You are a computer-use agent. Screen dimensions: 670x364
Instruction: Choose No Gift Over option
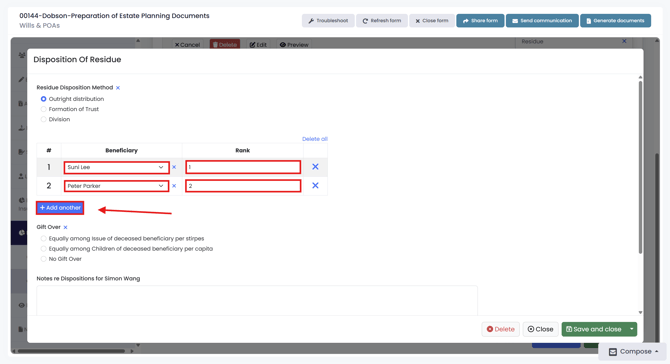click(x=44, y=259)
